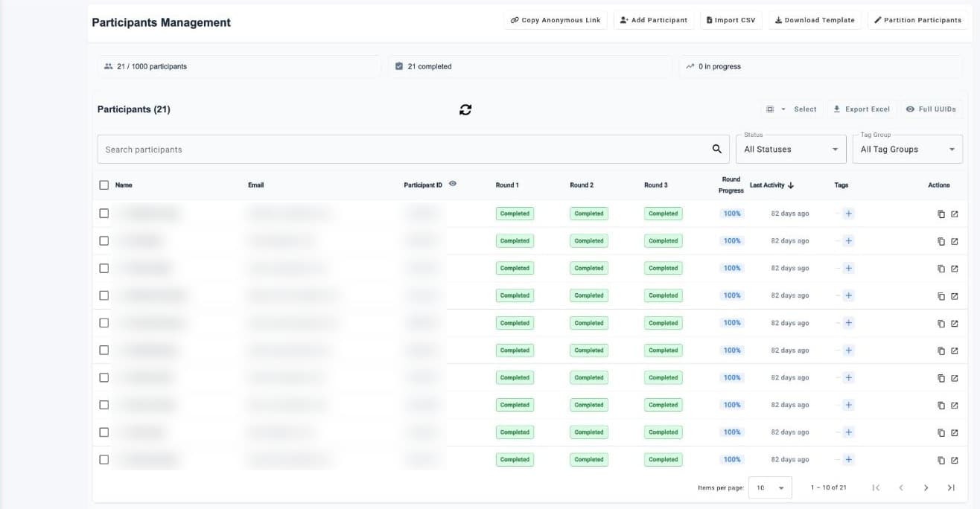980x509 pixels.
Task: Open external link icon in first participant row
Action: tap(954, 214)
